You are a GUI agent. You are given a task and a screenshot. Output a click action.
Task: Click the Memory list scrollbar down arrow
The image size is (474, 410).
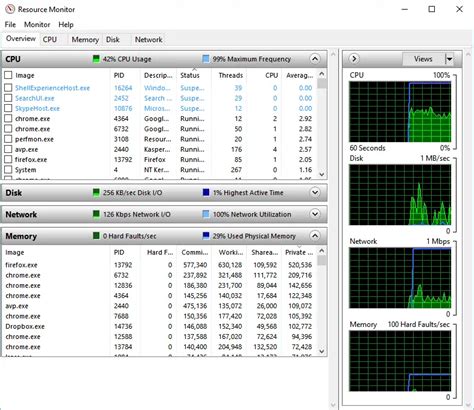[322, 351]
